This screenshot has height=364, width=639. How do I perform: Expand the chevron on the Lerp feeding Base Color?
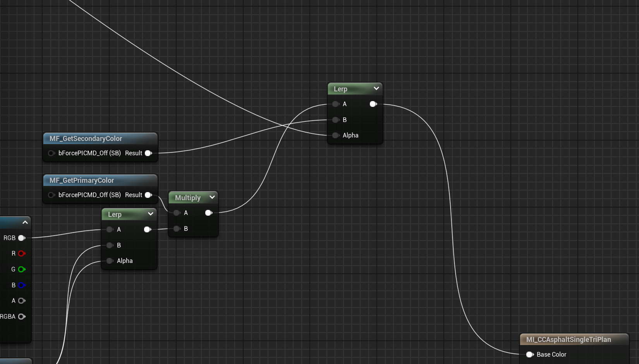(x=376, y=89)
